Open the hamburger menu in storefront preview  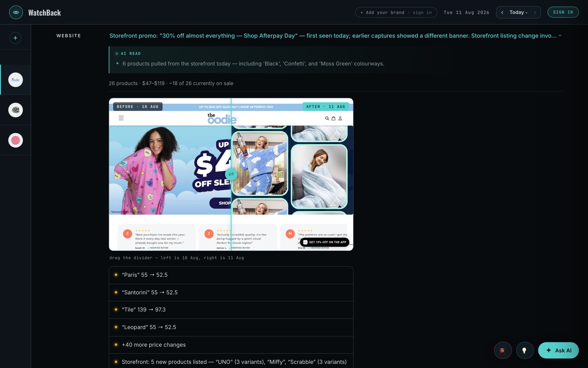pyautogui.click(x=121, y=118)
